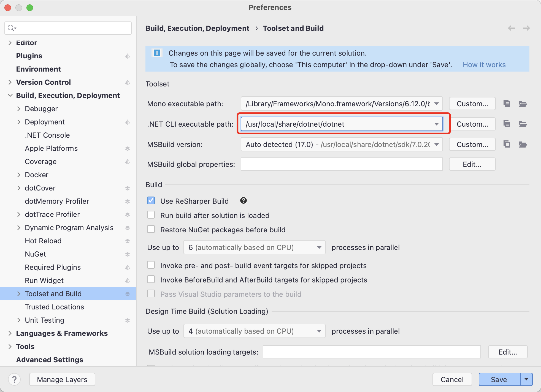Check Pass Visual Studio parameters to the build
The width and height of the screenshot is (541, 392).
point(151,293)
